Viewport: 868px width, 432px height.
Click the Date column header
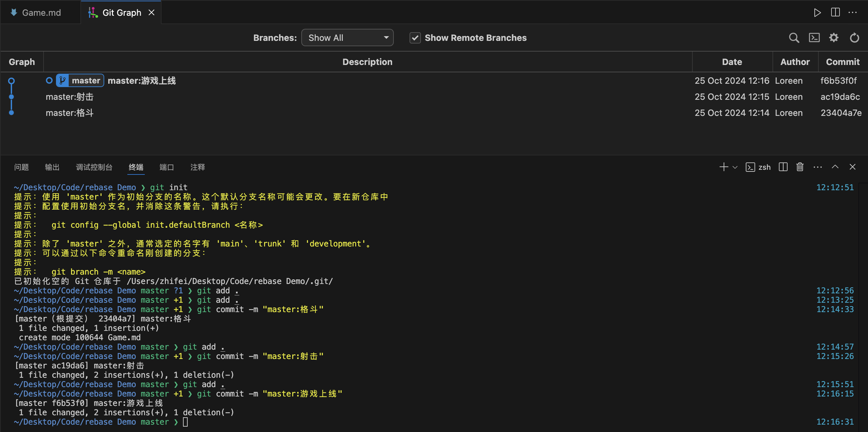pyautogui.click(x=732, y=62)
